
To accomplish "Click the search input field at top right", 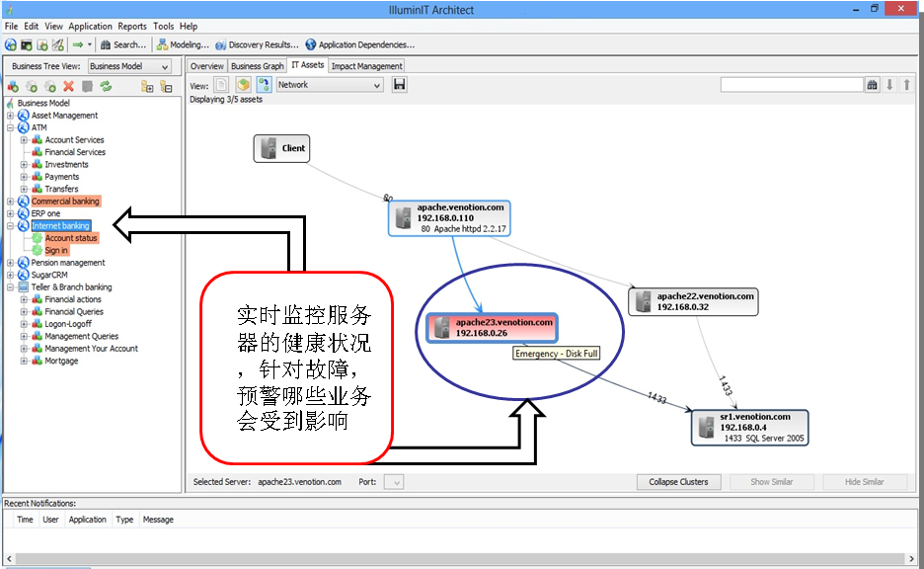I will [x=792, y=85].
